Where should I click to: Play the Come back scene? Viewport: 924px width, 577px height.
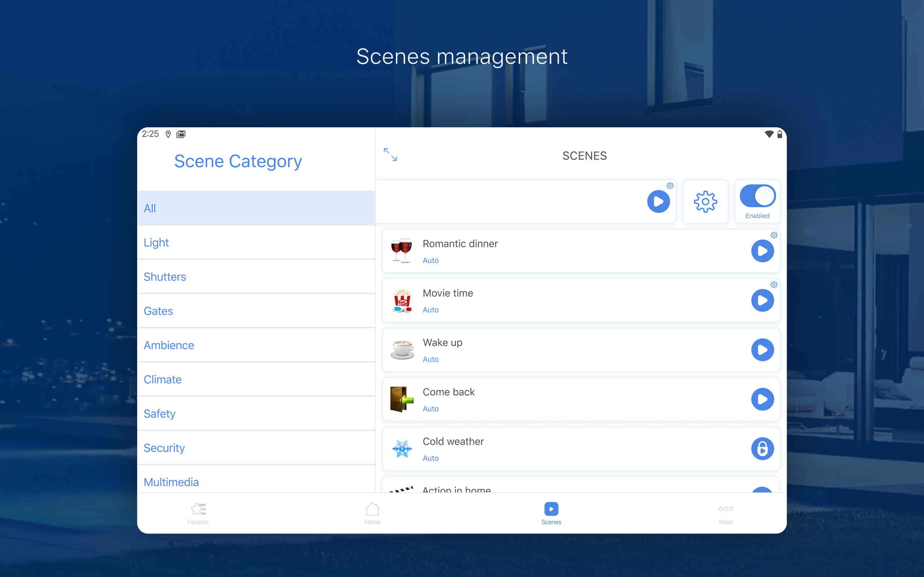tap(763, 399)
